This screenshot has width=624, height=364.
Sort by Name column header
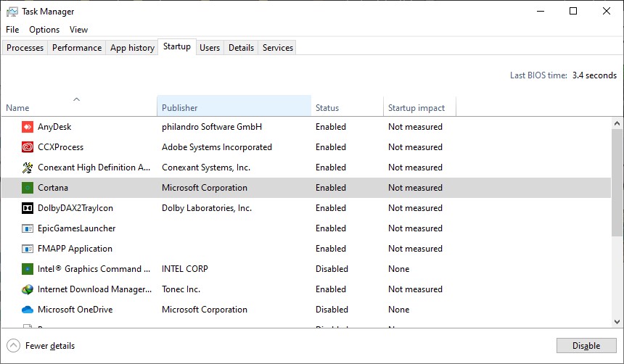79,106
